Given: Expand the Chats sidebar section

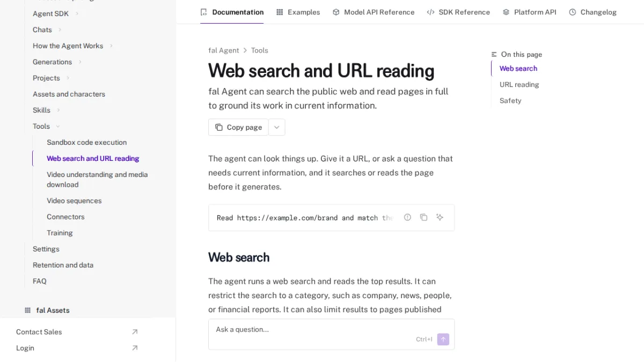Looking at the screenshot, I should [x=60, y=29].
